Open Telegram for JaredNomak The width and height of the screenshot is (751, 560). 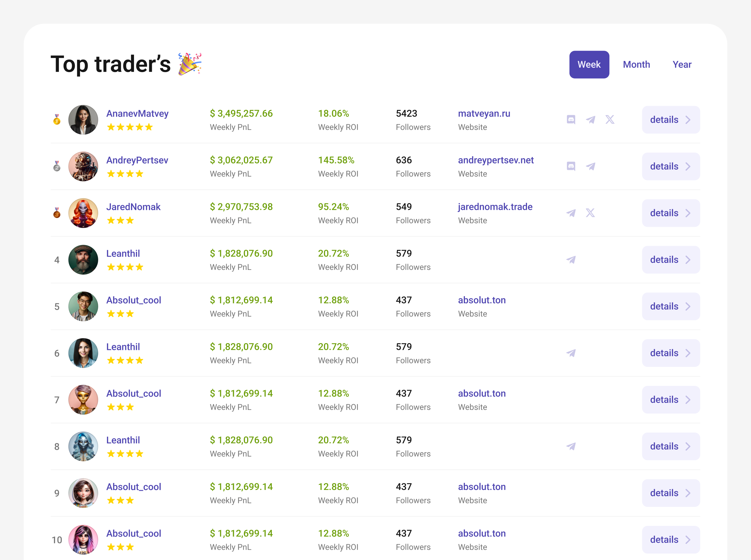pyautogui.click(x=571, y=213)
